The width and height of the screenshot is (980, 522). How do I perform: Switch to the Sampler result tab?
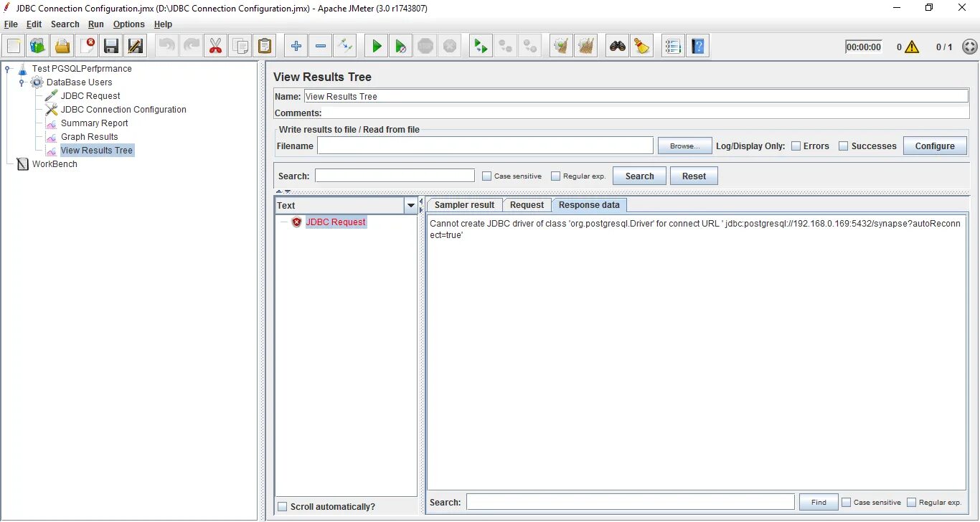pyautogui.click(x=464, y=205)
